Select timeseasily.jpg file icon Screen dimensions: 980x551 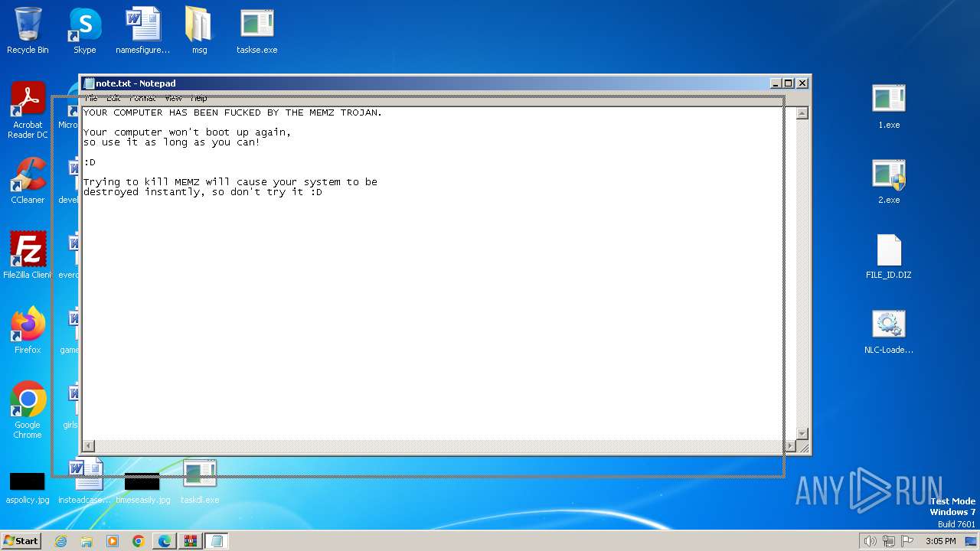[x=142, y=488]
